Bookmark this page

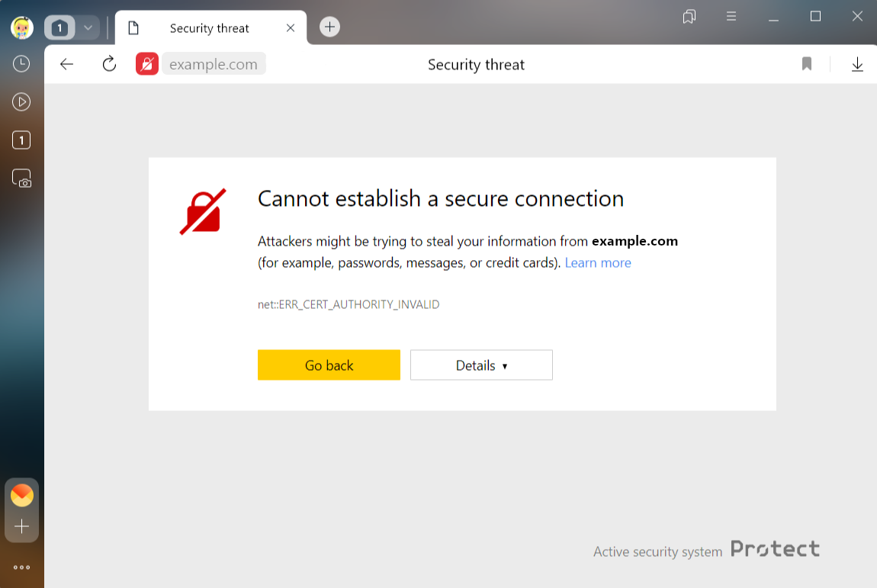[807, 64]
